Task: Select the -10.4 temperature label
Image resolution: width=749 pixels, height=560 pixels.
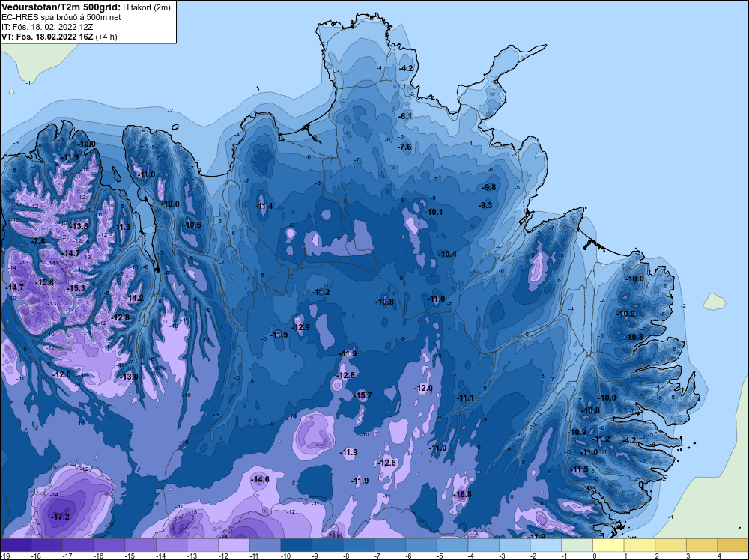Action: (x=447, y=254)
